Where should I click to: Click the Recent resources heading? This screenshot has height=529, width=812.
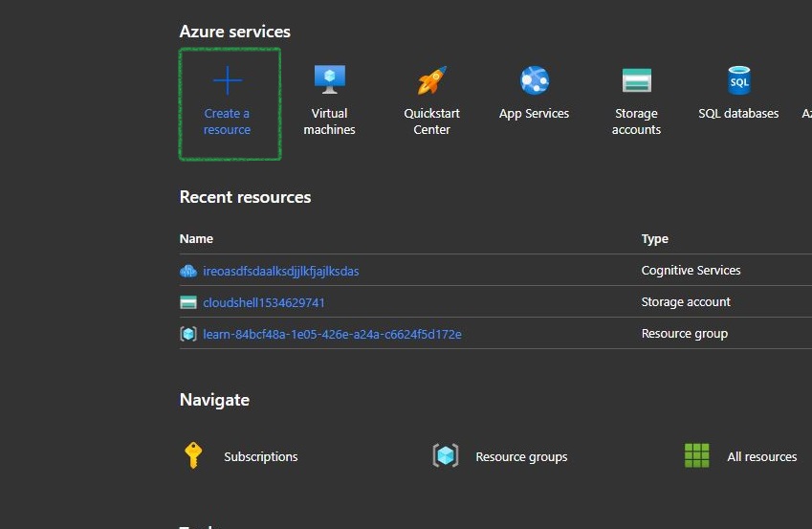click(246, 197)
